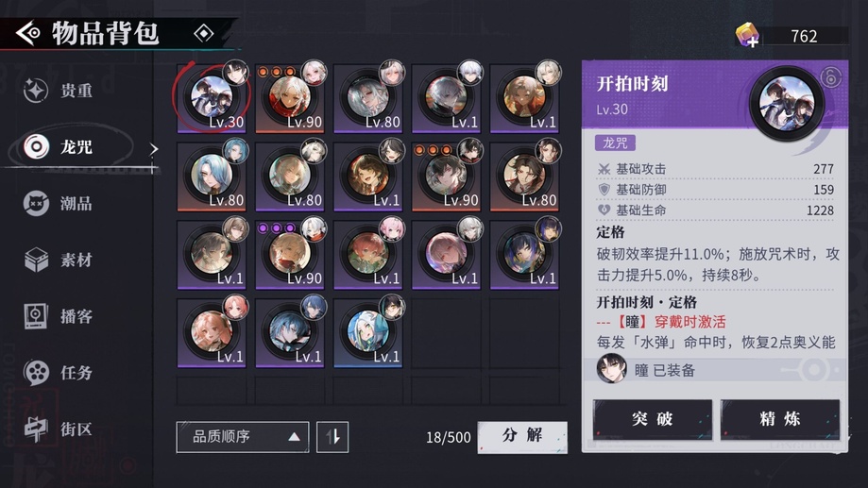Open the 播客 category icon
Screen dimensions: 868x488
pos(36,316)
